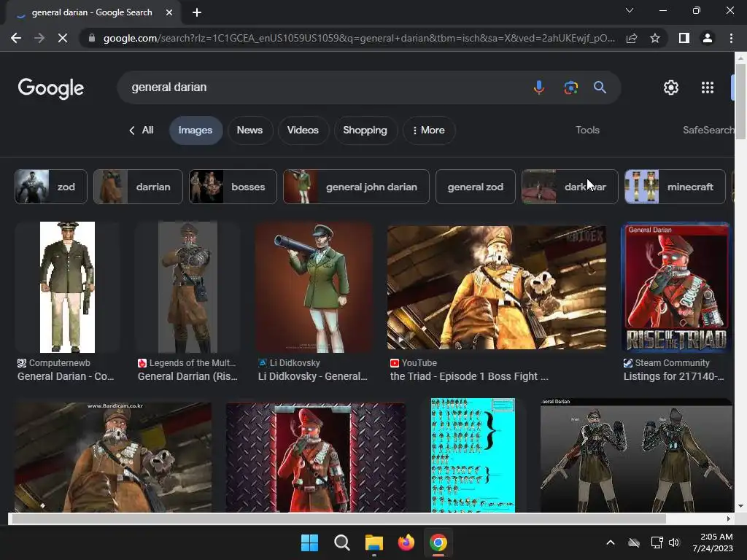Click the browser back arrow
The image size is (747, 560).
point(16,38)
